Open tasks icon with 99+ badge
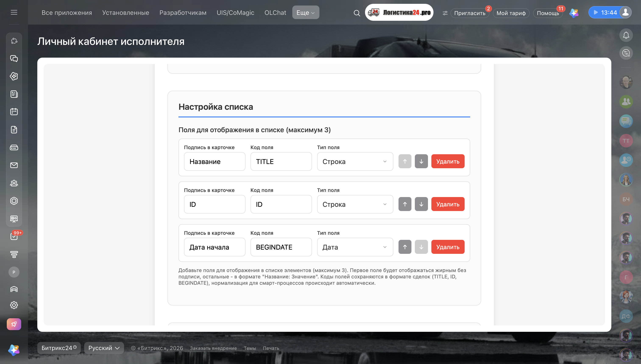This screenshot has width=641, height=364. pos(14,236)
